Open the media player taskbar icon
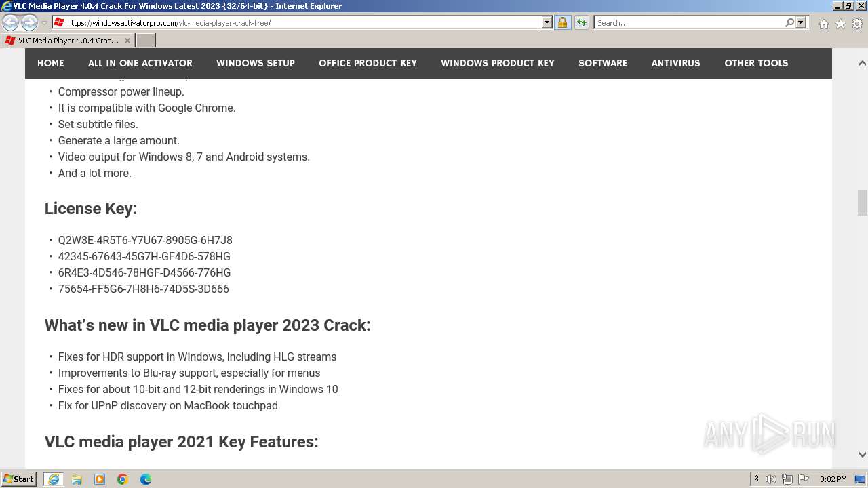Screen dimensions: 868x488 tap(100, 479)
